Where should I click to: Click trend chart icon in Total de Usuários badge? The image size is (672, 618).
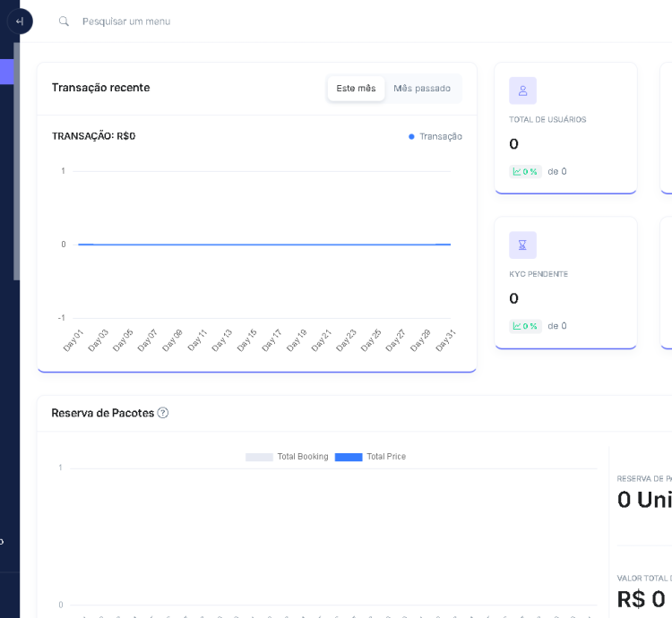tap(517, 172)
